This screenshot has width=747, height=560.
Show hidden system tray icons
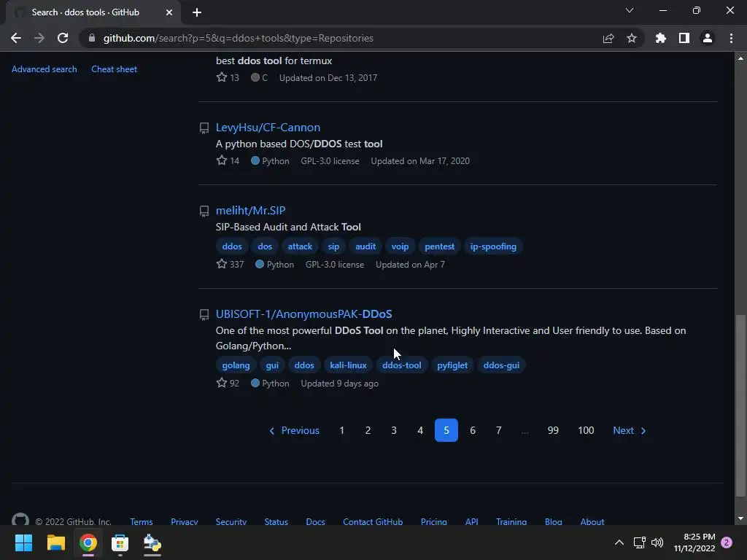(x=619, y=542)
